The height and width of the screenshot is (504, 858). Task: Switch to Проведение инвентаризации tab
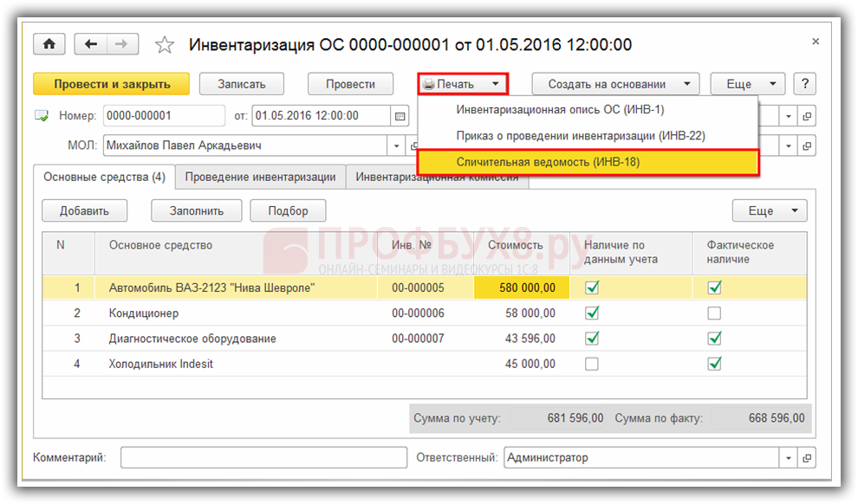click(x=260, y=177)
